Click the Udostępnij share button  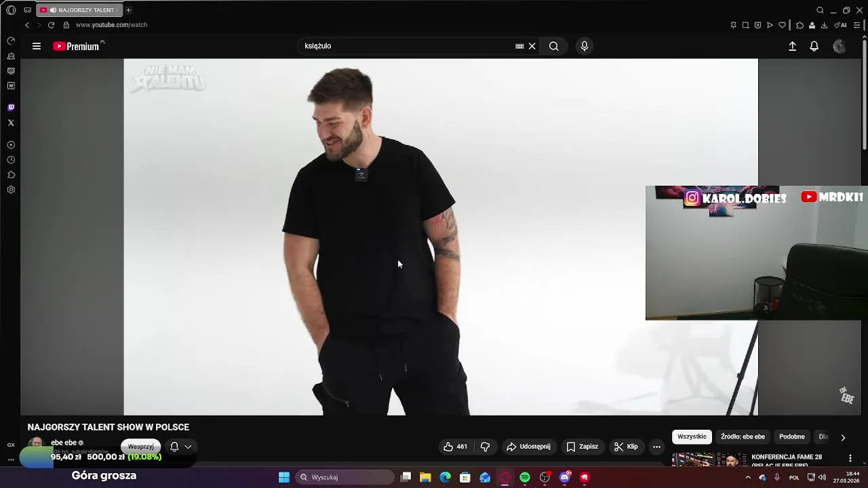[528, 447]
